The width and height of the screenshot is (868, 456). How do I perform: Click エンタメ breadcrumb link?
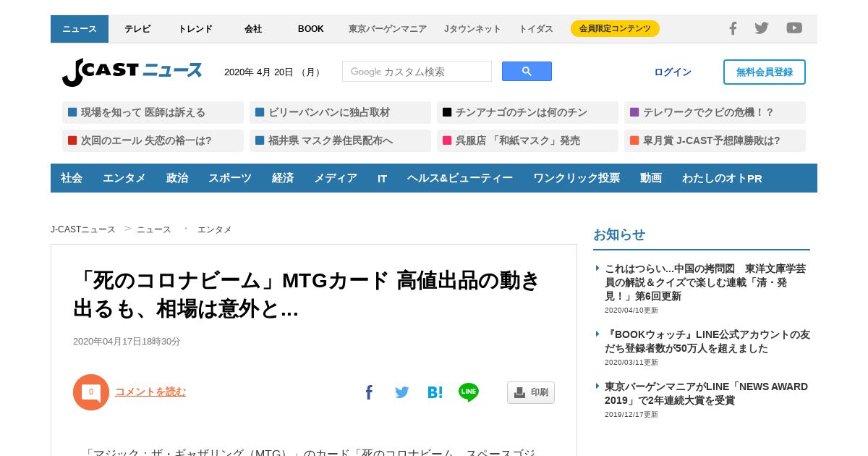[215, 229]
